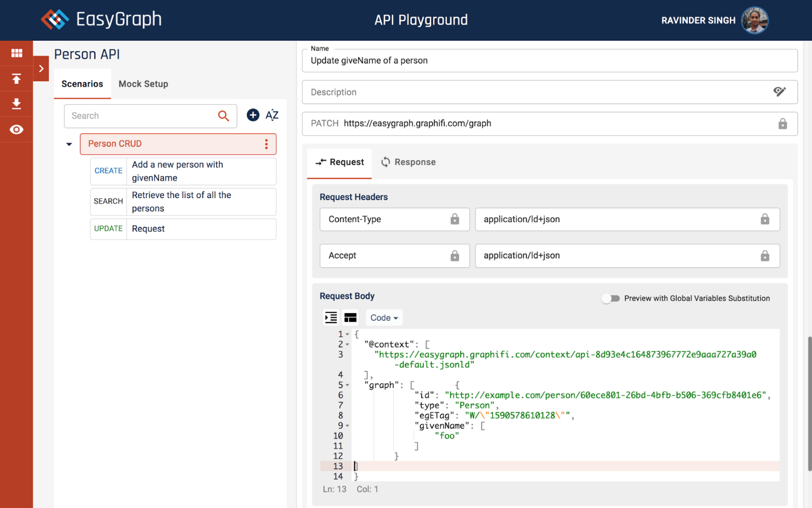
Task: Collapse the Person CRUD tree group
Action: [69, 144]
